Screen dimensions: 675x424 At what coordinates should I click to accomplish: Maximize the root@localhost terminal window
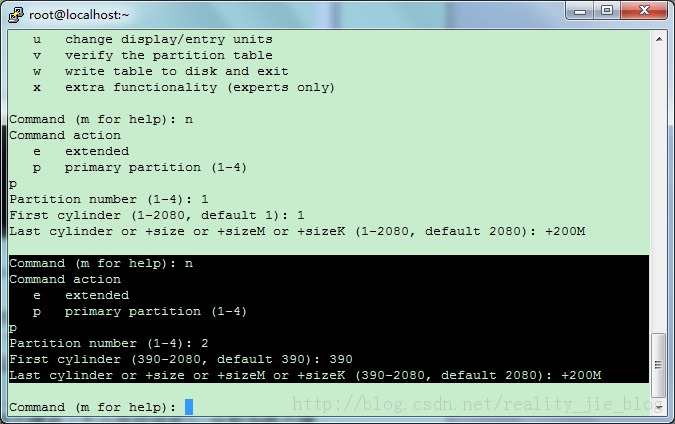pyautogui.click(x=607, y=11)
